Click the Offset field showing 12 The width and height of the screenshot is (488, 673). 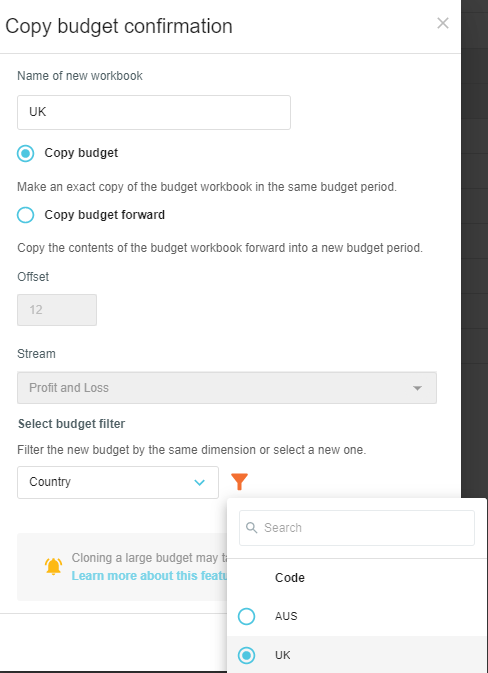pyautogui.click(x=57, y=310)
